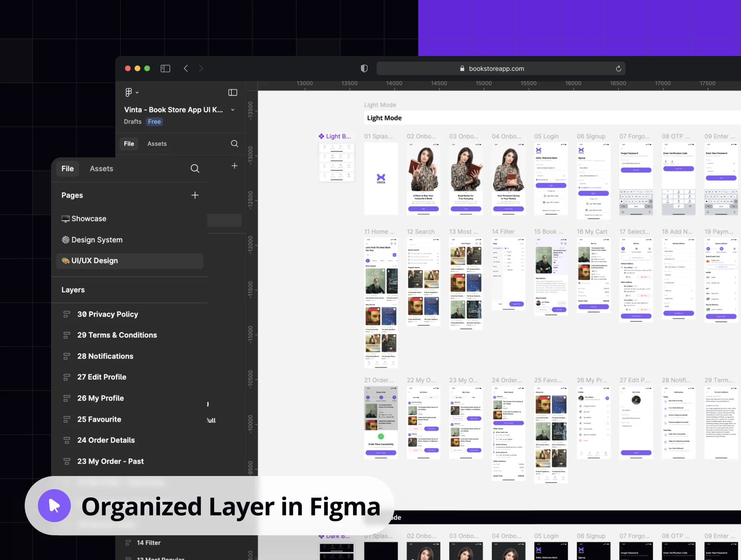Click the Light Mode section title bar
This screenshot has height=560, width=741.
(x=552, y=118)
